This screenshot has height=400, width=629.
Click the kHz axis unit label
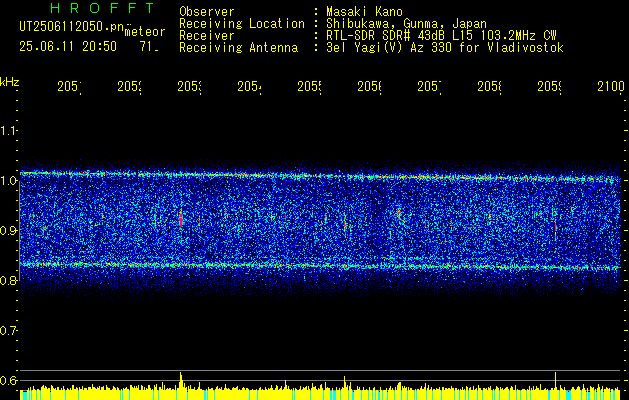pos(10,82)
